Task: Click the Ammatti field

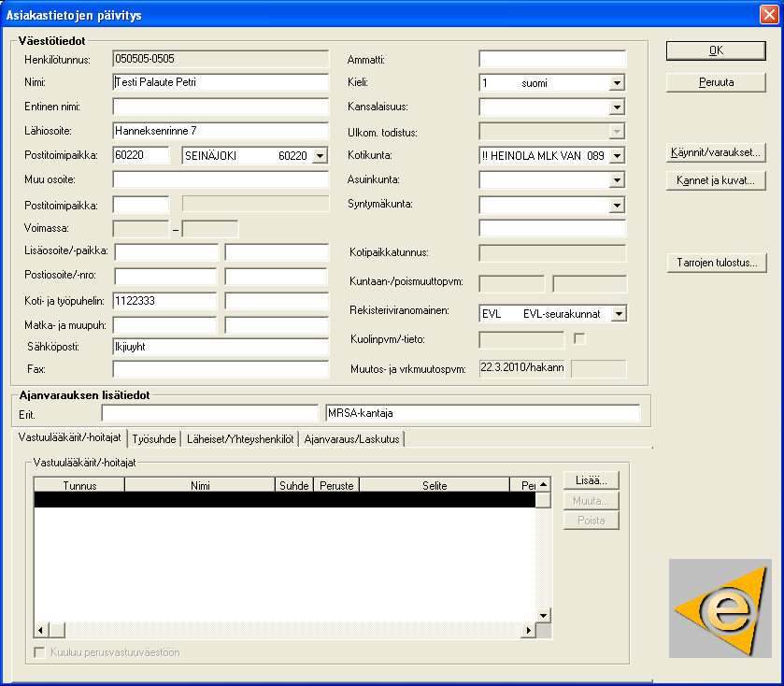Action: point(552,59)
